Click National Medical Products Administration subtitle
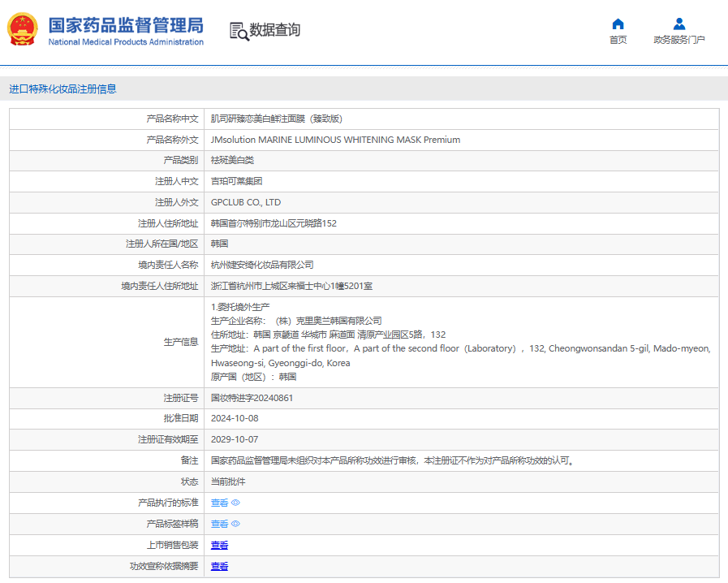 (126, 42)
